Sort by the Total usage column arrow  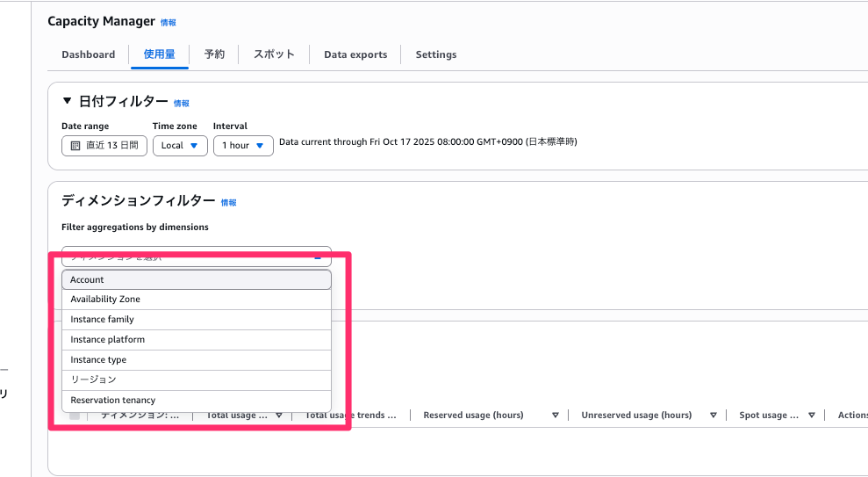click(x=279, y=416)
